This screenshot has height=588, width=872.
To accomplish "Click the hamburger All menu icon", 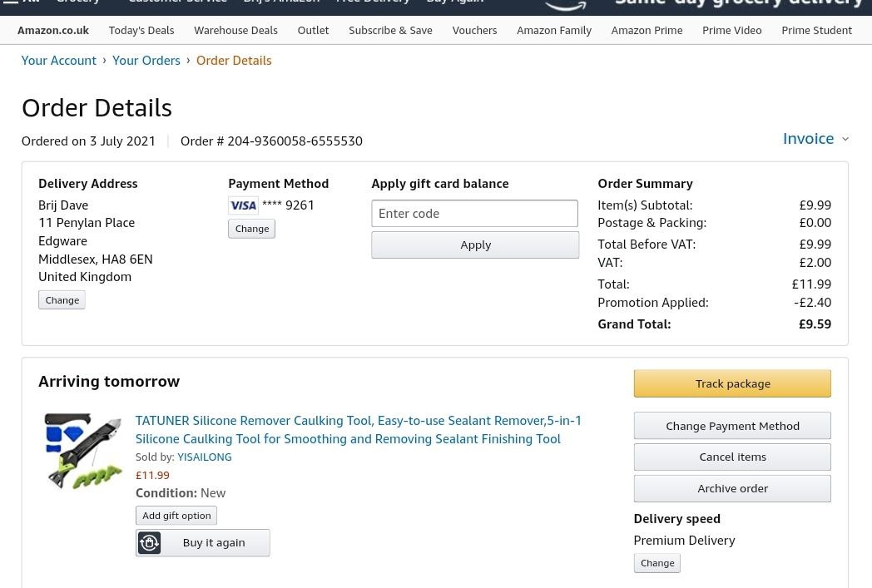I will (10, 2).
